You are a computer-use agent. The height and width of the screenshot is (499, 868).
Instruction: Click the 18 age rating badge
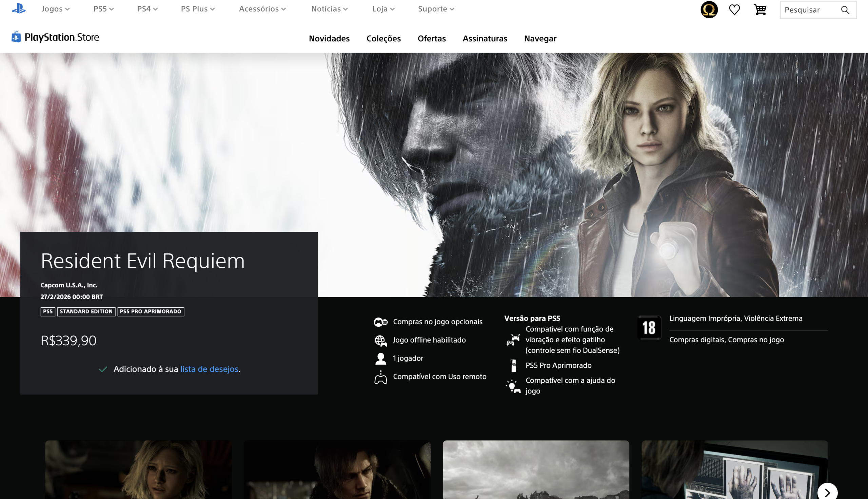(649, 328)
